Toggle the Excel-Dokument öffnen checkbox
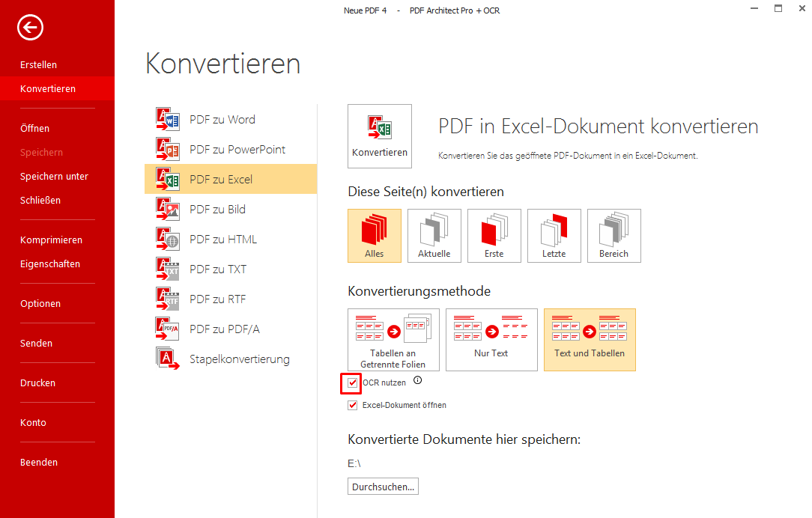This screenshot has width=812, height=518. pos(353,405)
